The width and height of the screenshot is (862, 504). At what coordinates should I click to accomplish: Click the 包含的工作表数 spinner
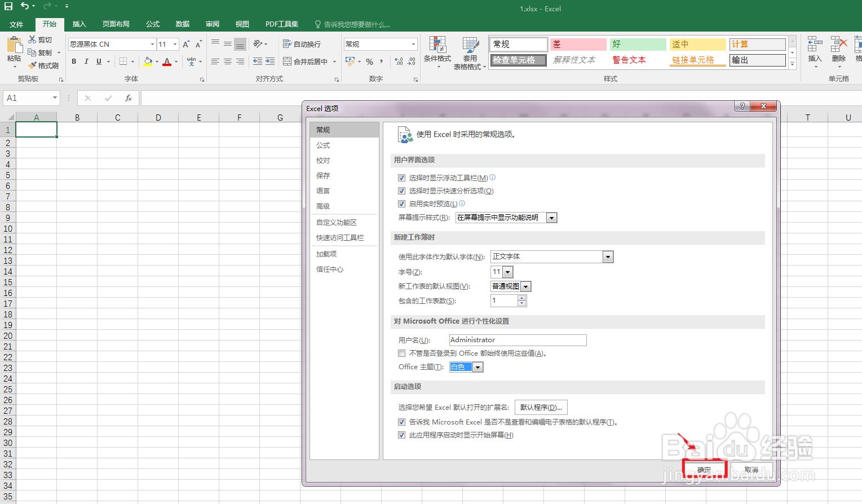(522, 301)
